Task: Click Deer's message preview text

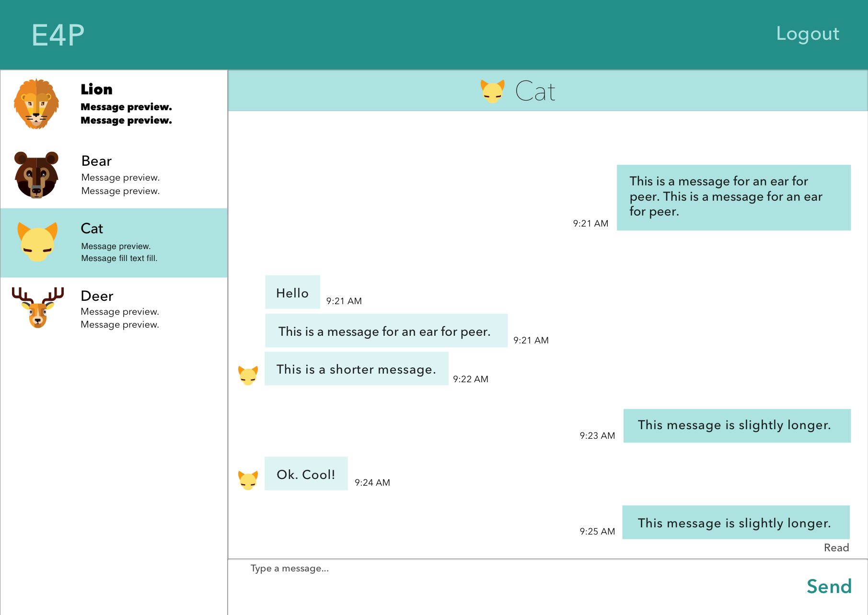Action: pos(120,318)
